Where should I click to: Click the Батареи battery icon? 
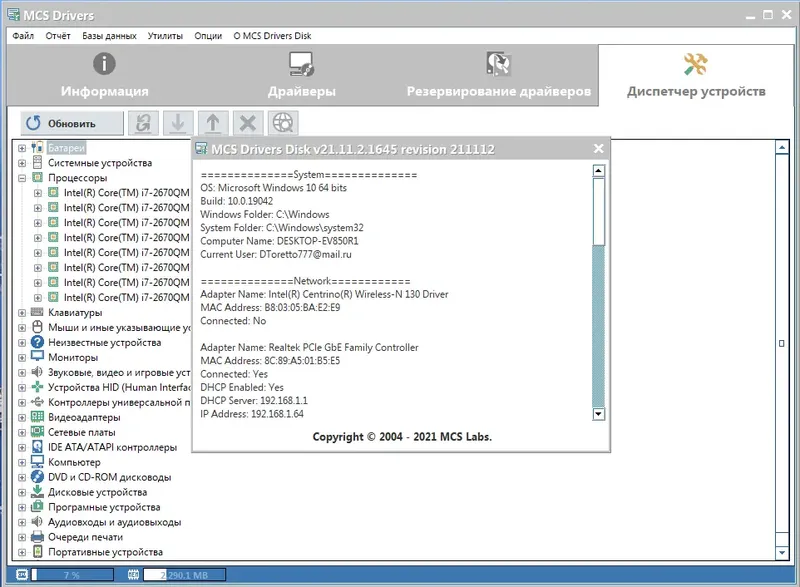click(x=37, y=147)
